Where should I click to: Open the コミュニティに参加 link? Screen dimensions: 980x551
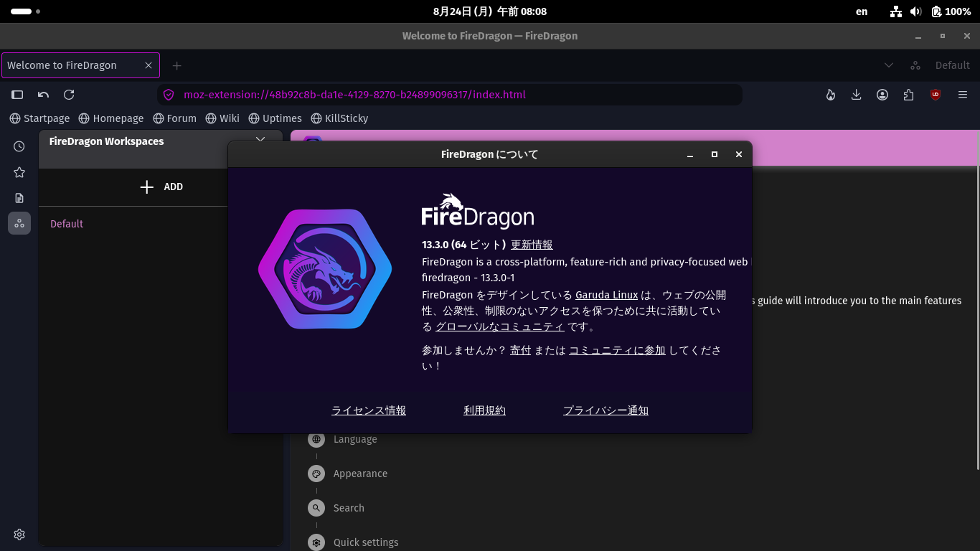pyautogui.click(x=617, y=350)
